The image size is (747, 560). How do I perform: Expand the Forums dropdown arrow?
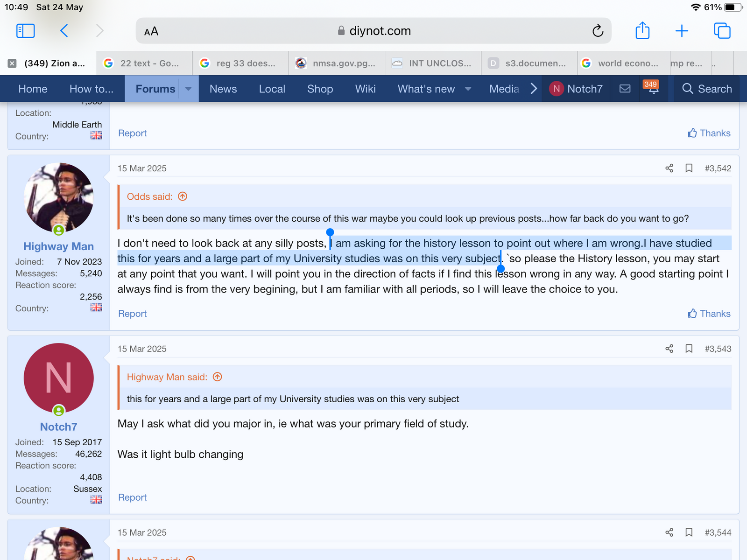click(x=188, y=89)
